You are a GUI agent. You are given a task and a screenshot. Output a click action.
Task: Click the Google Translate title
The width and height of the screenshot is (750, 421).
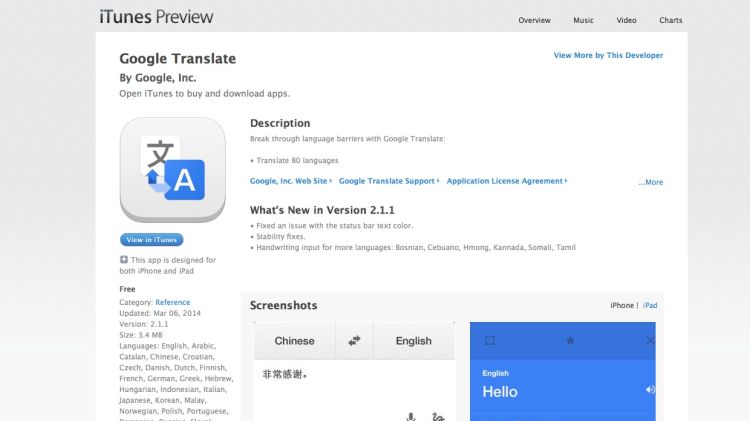click(x=177, y=58)
